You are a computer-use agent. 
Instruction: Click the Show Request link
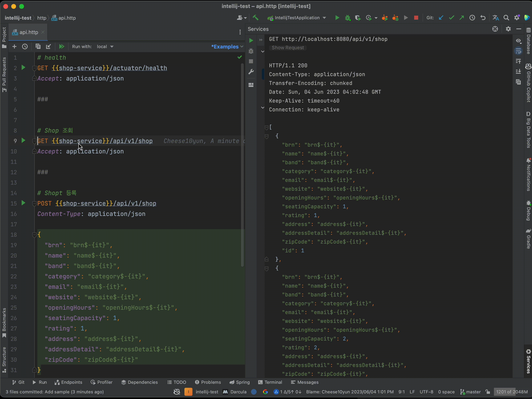[288, 48]
